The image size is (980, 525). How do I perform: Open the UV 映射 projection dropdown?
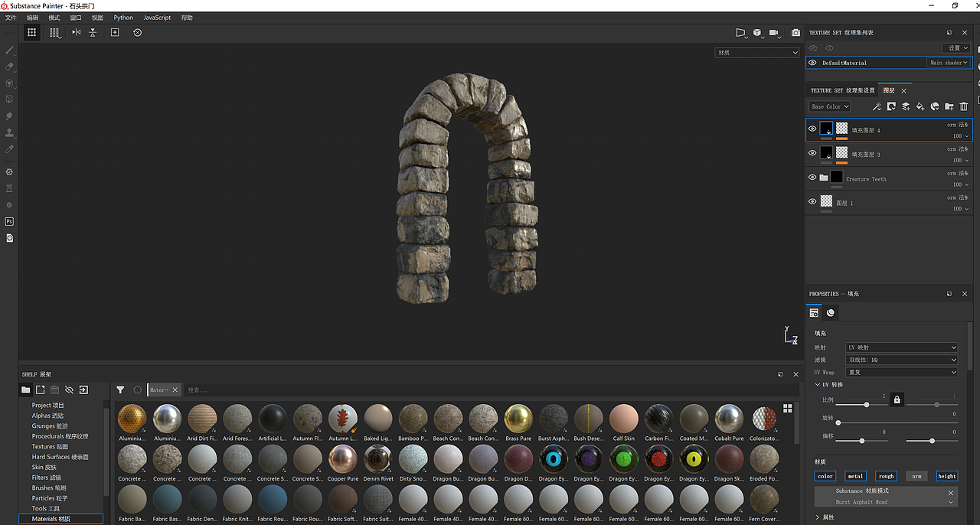(901, 347)
